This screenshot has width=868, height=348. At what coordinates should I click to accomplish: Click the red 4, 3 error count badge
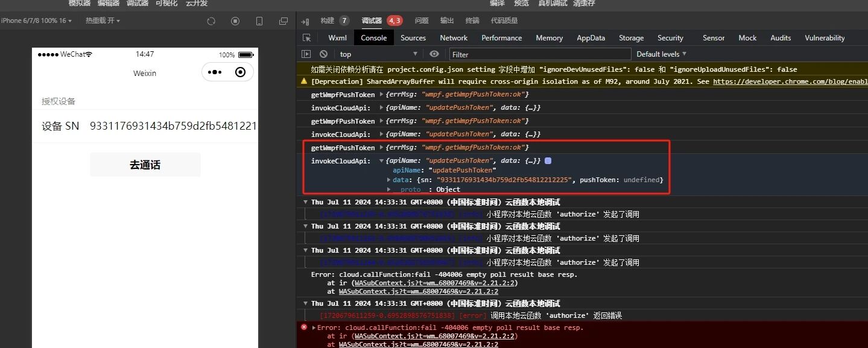pyautogui.click(x=394, y=21)
